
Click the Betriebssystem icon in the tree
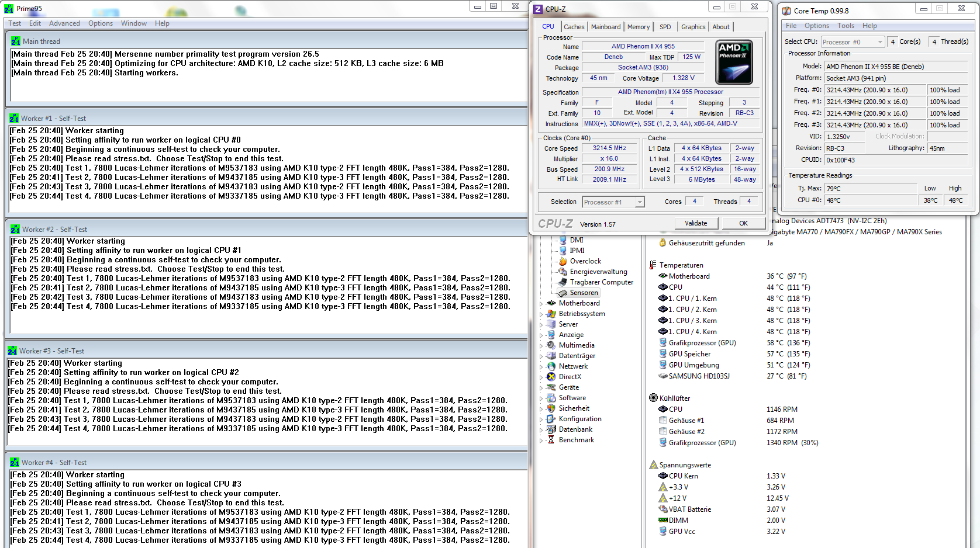tap(551, 314)
